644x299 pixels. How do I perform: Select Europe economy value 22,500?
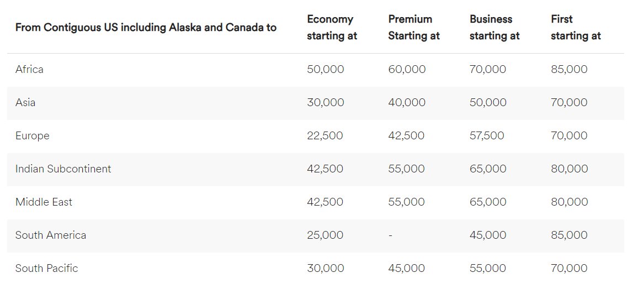coord(325,136)
